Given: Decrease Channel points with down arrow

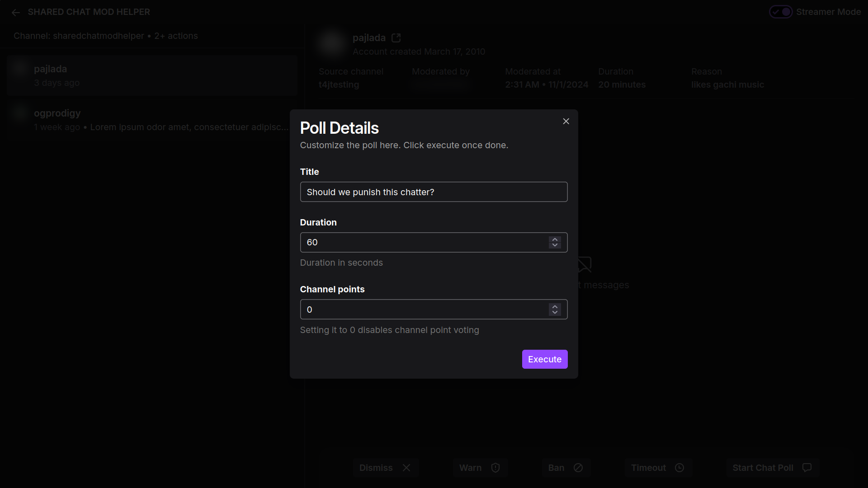Looking at the screenshot, I should pyautogui.click(x=555, y=312).
